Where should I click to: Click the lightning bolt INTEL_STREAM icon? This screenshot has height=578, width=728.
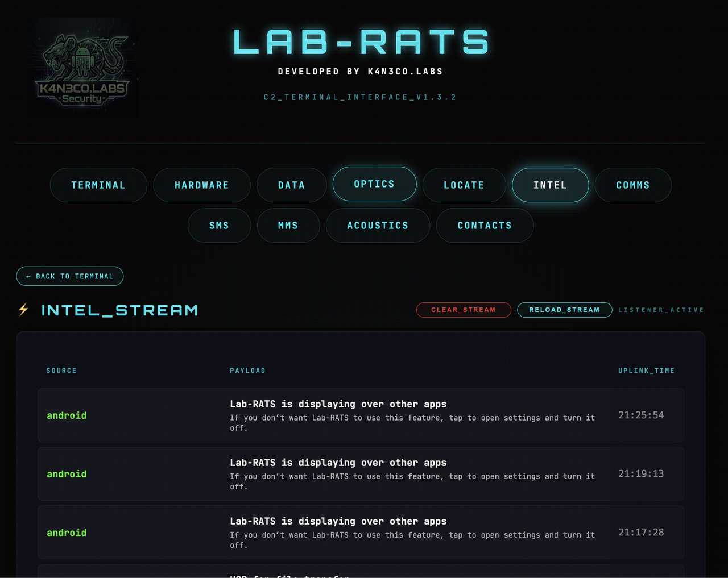coord(23,310)
